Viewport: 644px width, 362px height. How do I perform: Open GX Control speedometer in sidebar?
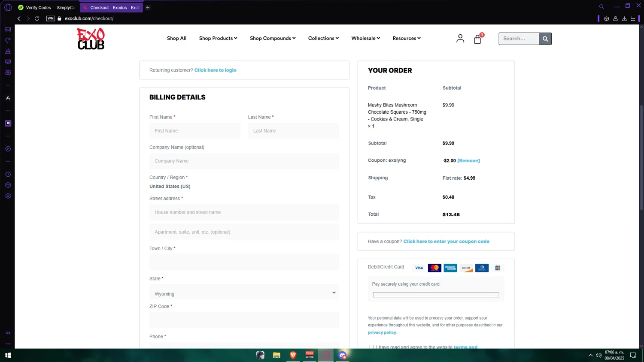point(8,40)
